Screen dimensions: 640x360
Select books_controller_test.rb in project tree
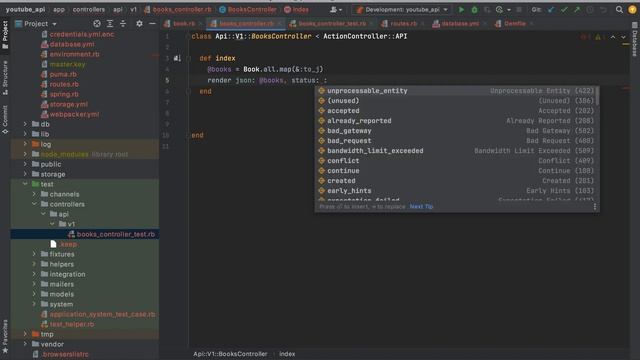click(x=85, y=234)
